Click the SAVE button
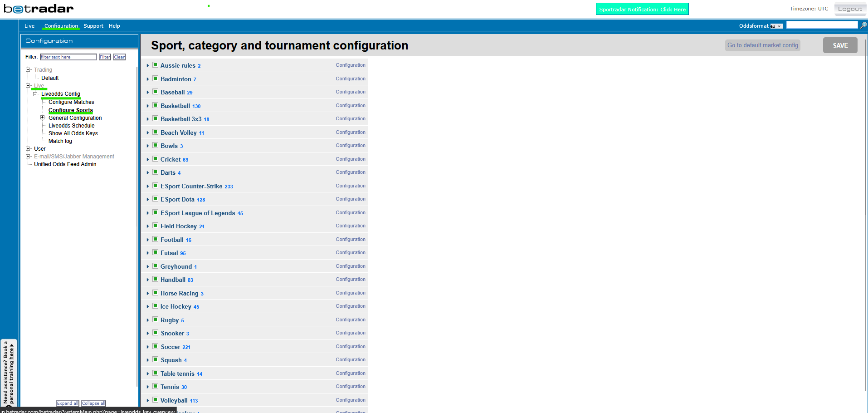The image size is (868, 413). tap(840, 45)
